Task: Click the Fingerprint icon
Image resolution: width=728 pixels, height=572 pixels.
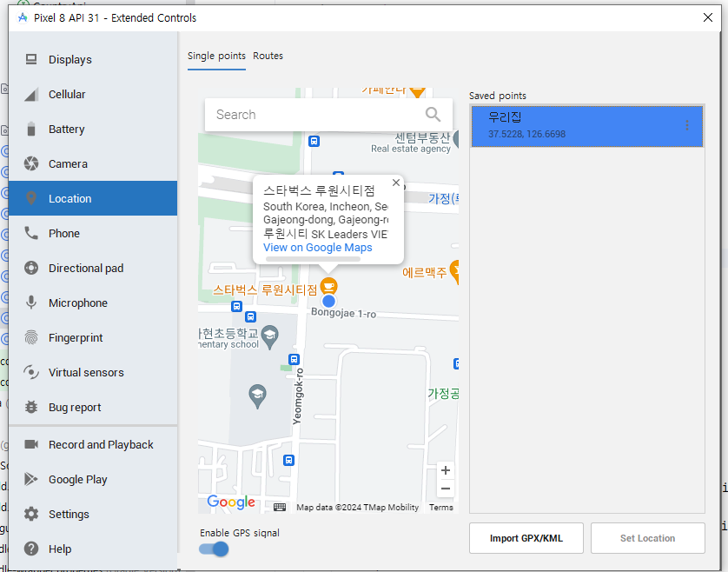Action: 31,338
